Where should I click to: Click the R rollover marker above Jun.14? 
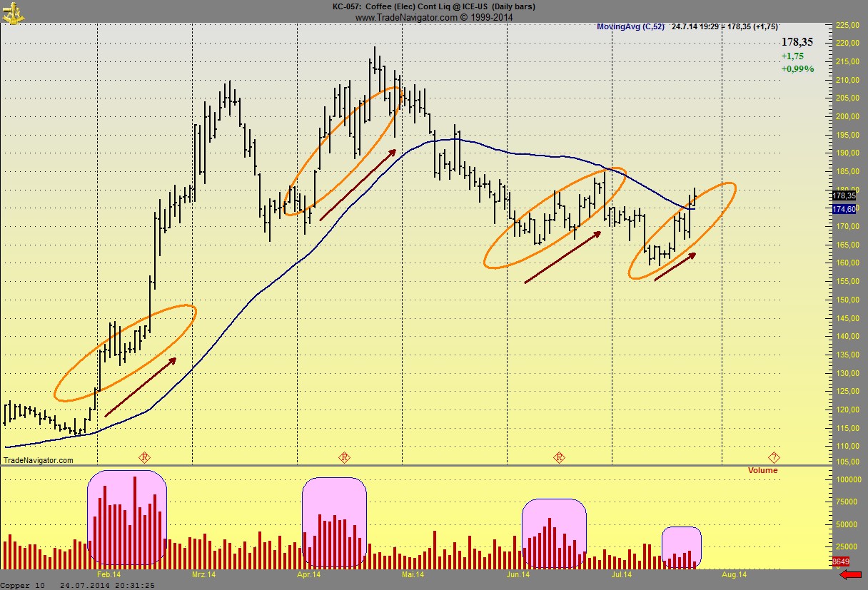[x=560, y=457]
